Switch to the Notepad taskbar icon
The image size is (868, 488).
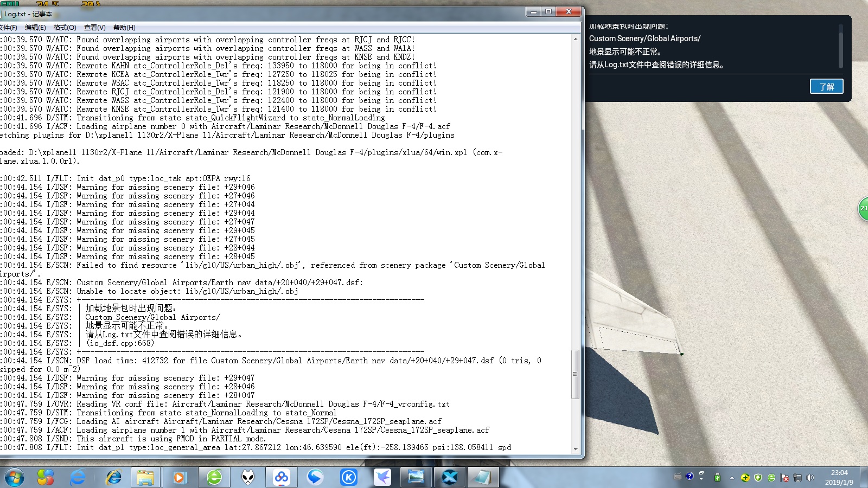pyautogui.click(x=482, y=477)
